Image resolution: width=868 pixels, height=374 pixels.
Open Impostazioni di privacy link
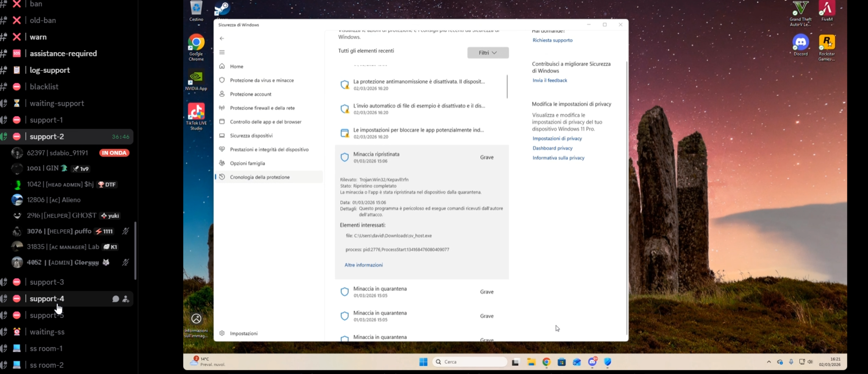click(x=557, y=138)
